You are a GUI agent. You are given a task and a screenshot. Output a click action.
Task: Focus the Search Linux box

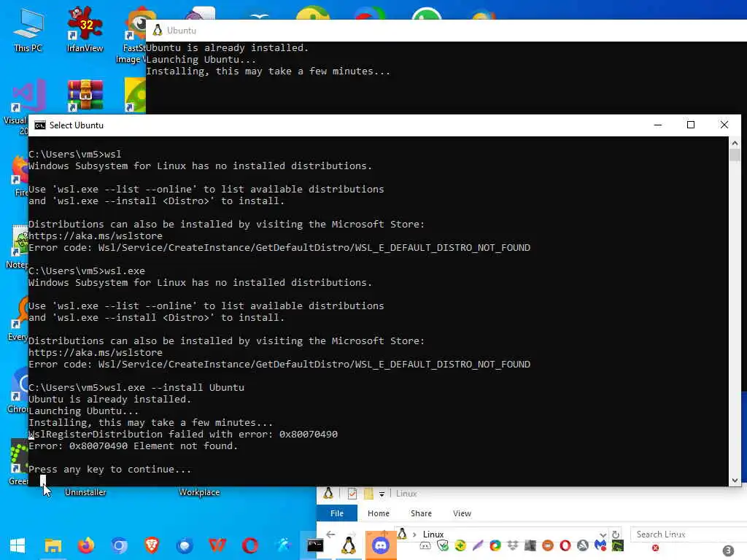(x=689, y=534)
